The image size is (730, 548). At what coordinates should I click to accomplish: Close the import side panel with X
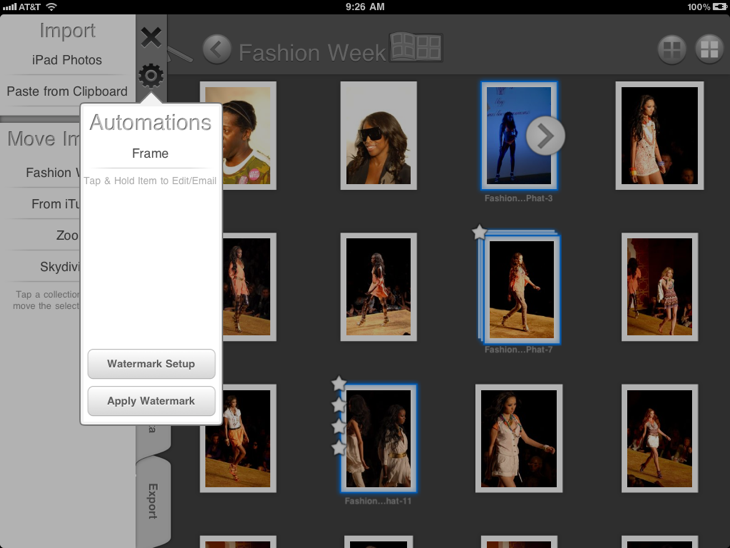pyautogui.click(x=151, y=38)
